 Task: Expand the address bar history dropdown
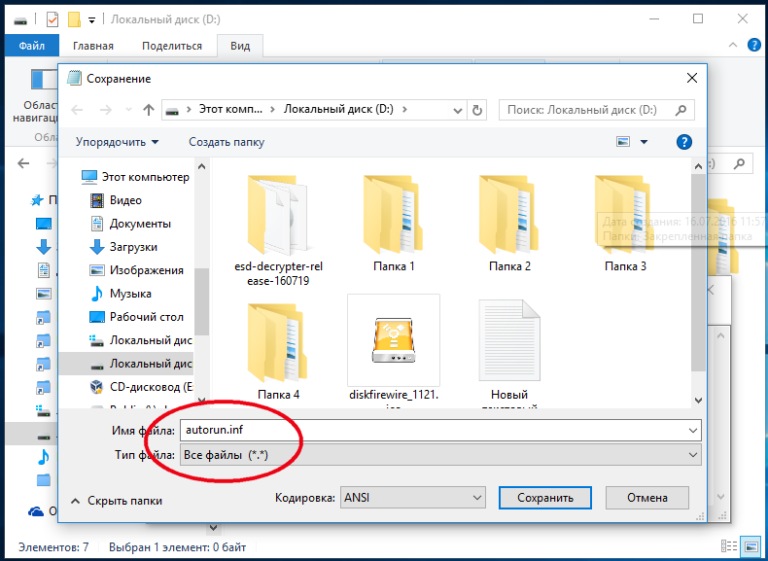[x=458, y=110]
